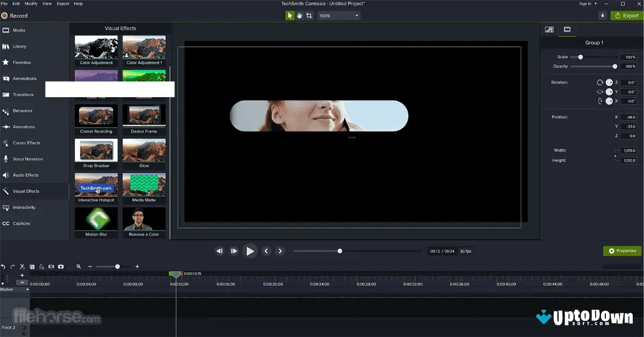Viewport: 644px width, 337px height.
Task: Click the Undo arrow above the timeline
Action: (4, 266)
